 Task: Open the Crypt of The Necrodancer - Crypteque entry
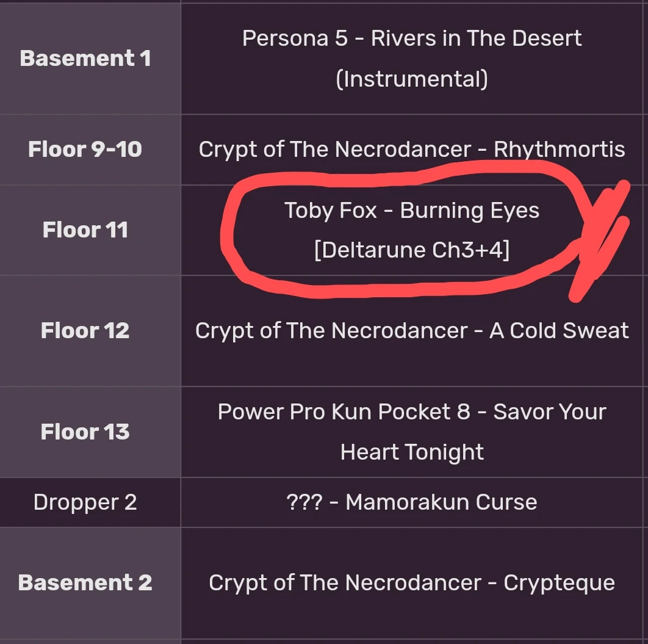412,582
